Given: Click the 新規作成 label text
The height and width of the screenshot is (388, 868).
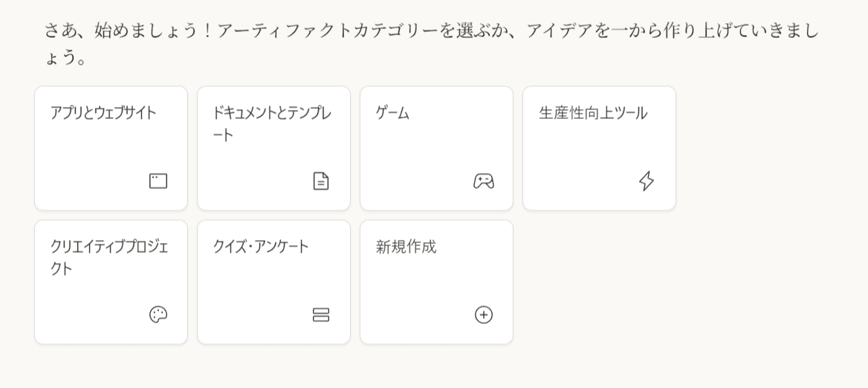Looking at the screenshot, I should coord(406,247).
